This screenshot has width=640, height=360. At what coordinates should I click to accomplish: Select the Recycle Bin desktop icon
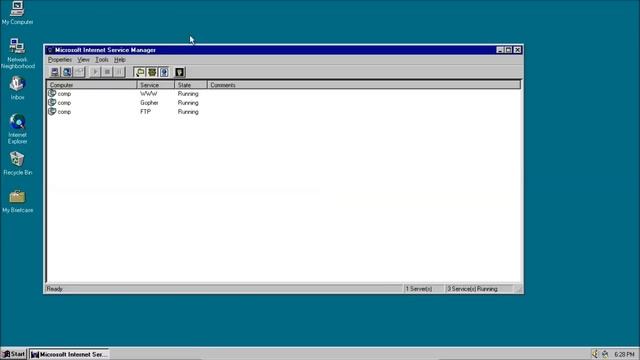pos(17,163)
